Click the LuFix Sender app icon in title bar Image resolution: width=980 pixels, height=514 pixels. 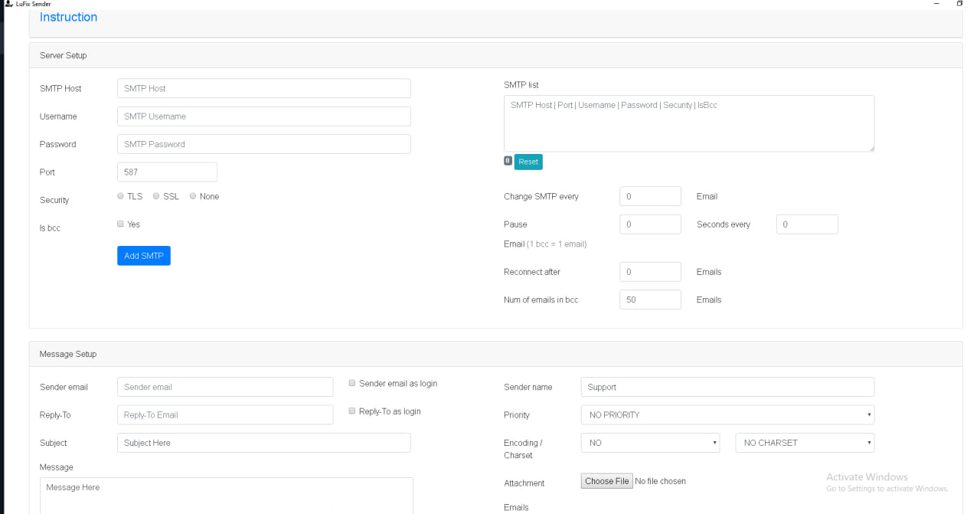point(8,4)
